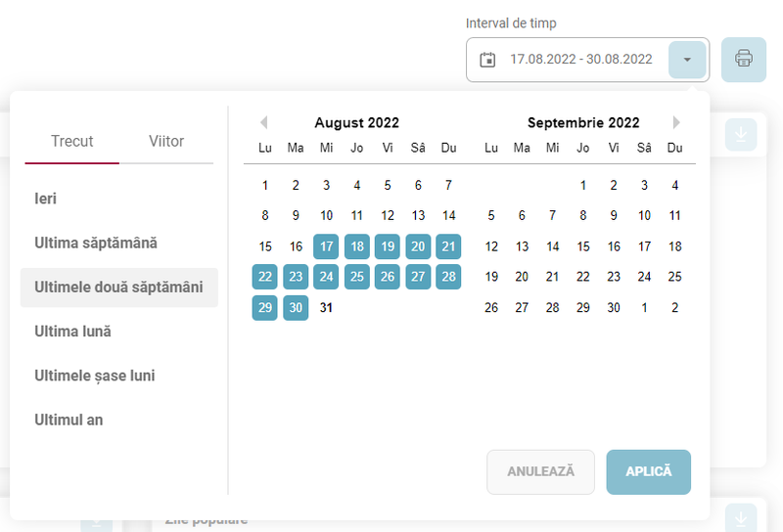
Task: Pick September 15 in the calendar
Action: coord(583,246)
